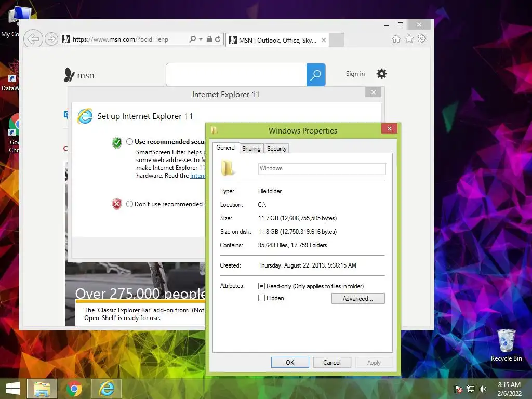Switch to the General tab
Image resolution: width=532 pixels, height=399 pixels.
pyautogui.click(x=226, y=148)
